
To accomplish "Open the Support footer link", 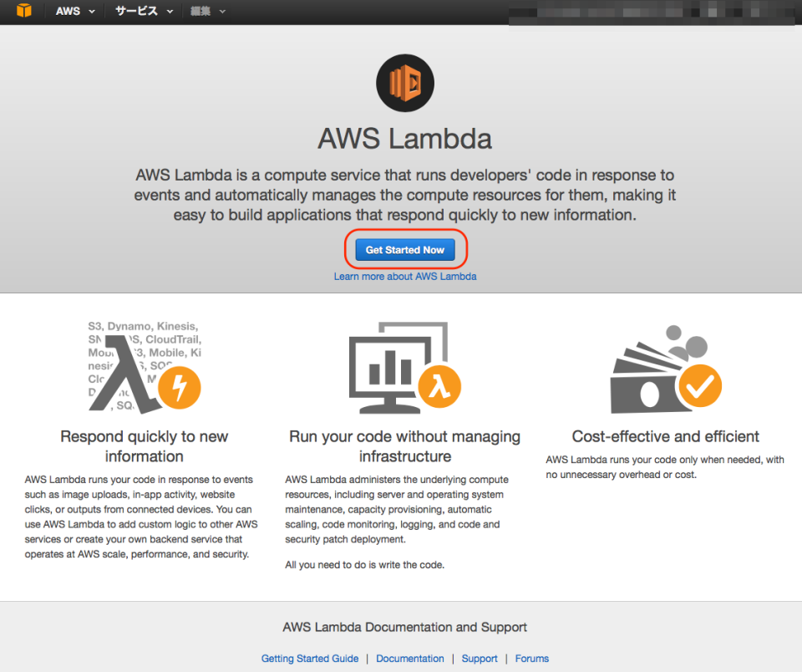I will click(480, 659).
